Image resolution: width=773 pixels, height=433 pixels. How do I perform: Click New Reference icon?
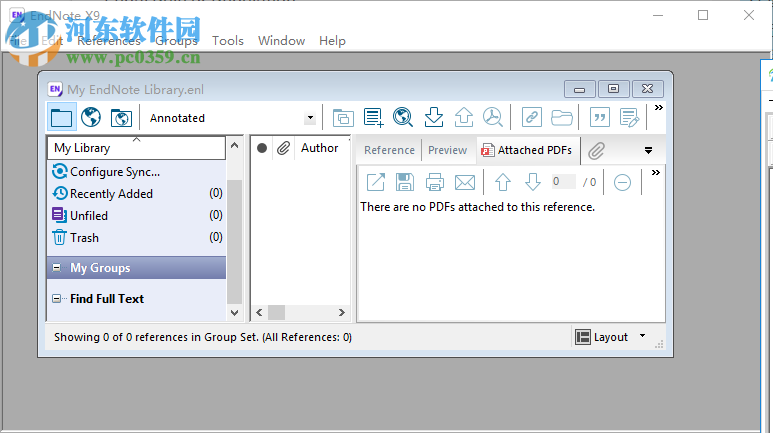tap(373, 117)
